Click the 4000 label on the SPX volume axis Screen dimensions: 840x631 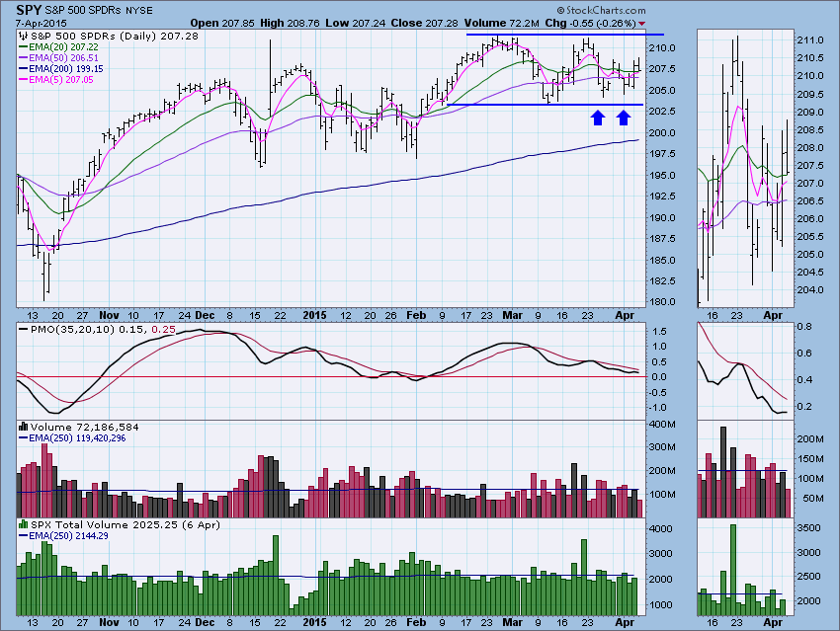pyautogui.click(x=660, y=528)
